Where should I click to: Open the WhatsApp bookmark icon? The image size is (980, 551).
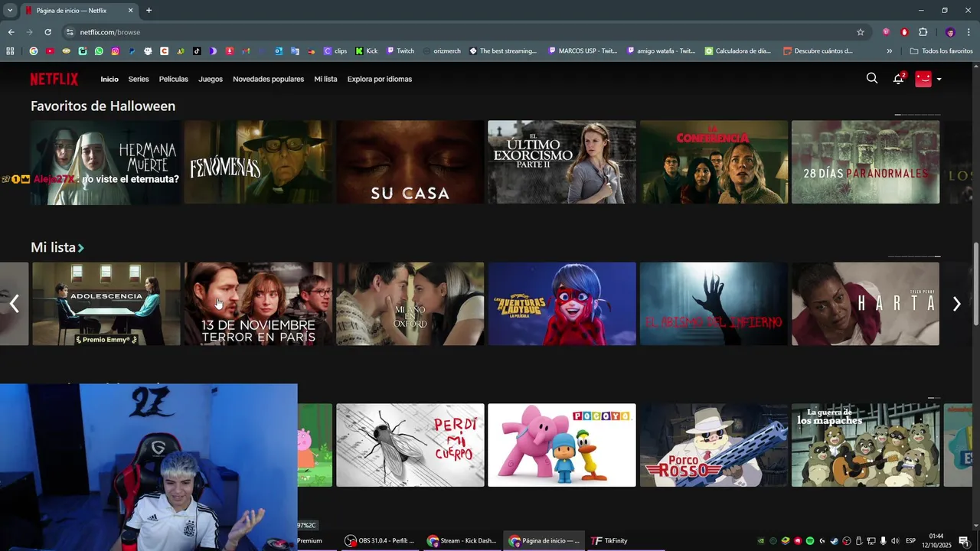click(99, 51)
